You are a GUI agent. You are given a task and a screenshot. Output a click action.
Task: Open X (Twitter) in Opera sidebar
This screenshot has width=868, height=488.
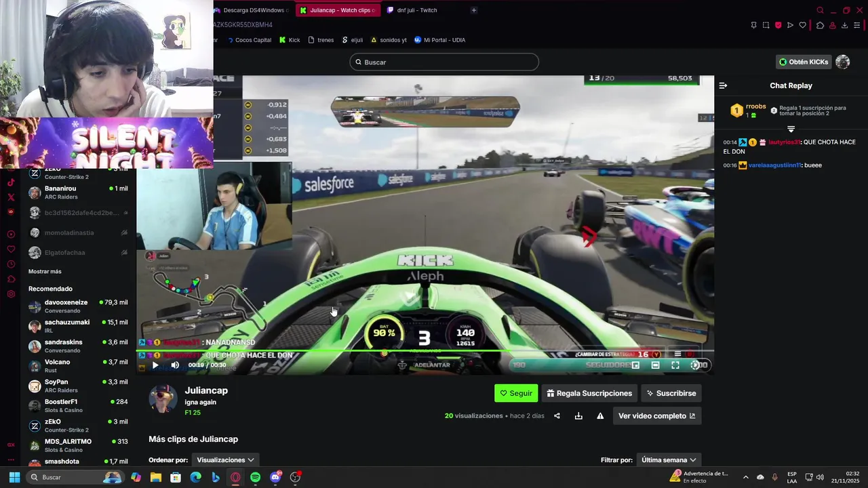coord(11,197)
